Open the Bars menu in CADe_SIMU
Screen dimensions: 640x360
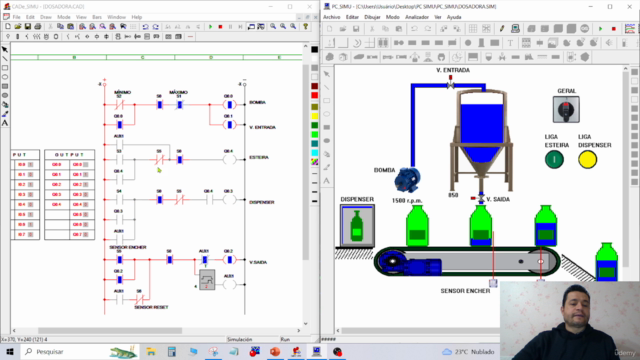(x=97, y=17)
